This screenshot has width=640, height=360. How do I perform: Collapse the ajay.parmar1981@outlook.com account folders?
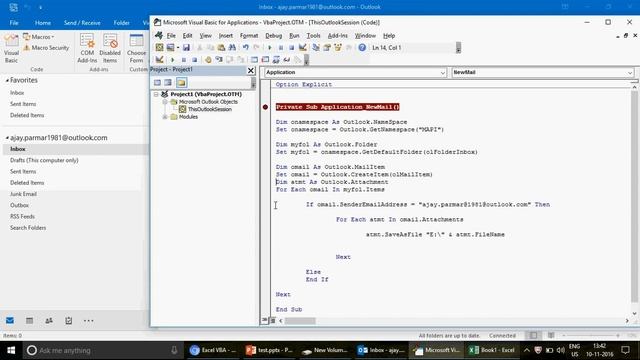click(7, 138)
